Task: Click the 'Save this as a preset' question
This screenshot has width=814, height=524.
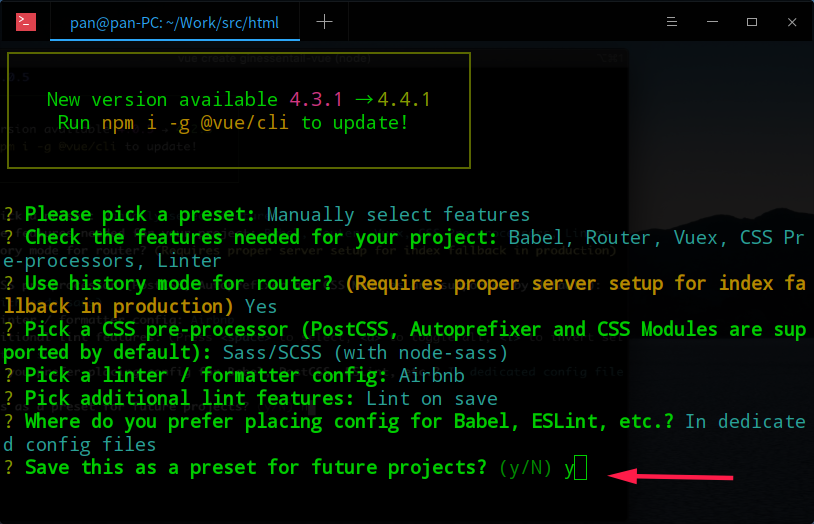Action: (255, 467)
